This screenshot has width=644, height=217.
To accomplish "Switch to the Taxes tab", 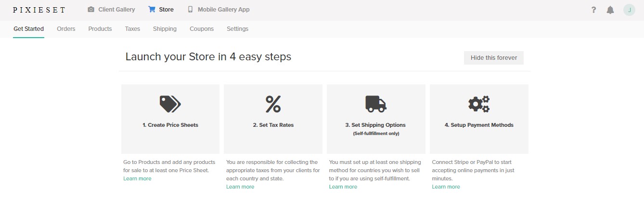I will tap(132, 29).
